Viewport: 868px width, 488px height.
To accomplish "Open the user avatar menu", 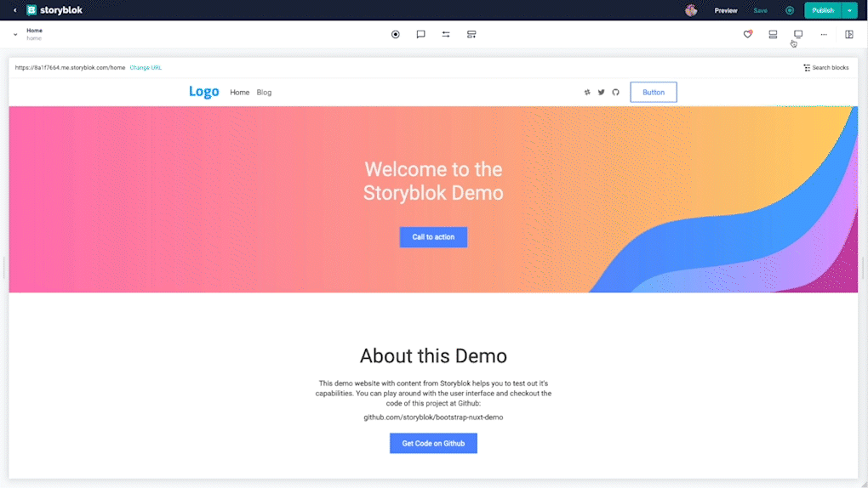I will click(x=691, y=10).
